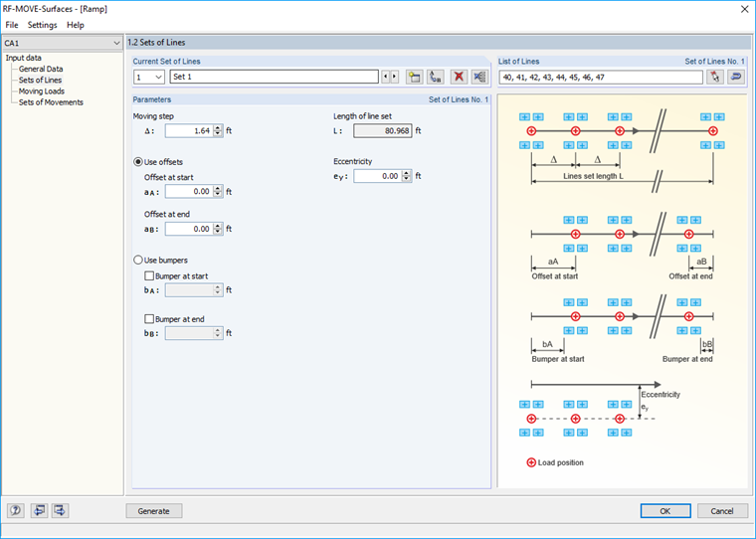Click the Offset at start value field
756x539 pixels.
[x=189, y=191]
